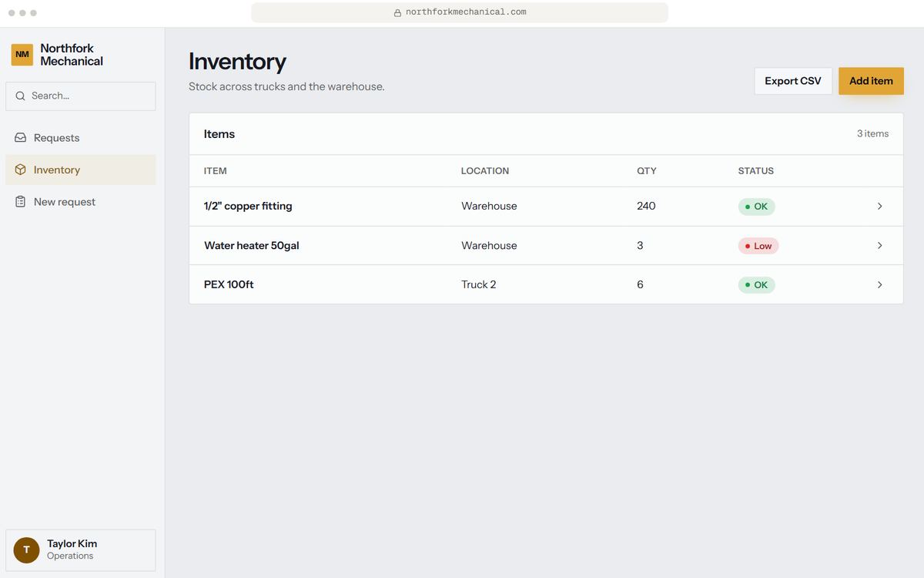This screenshot has height=578, width=924.
Task: Click the New request clipboard icon
Action: click(21, 202)
